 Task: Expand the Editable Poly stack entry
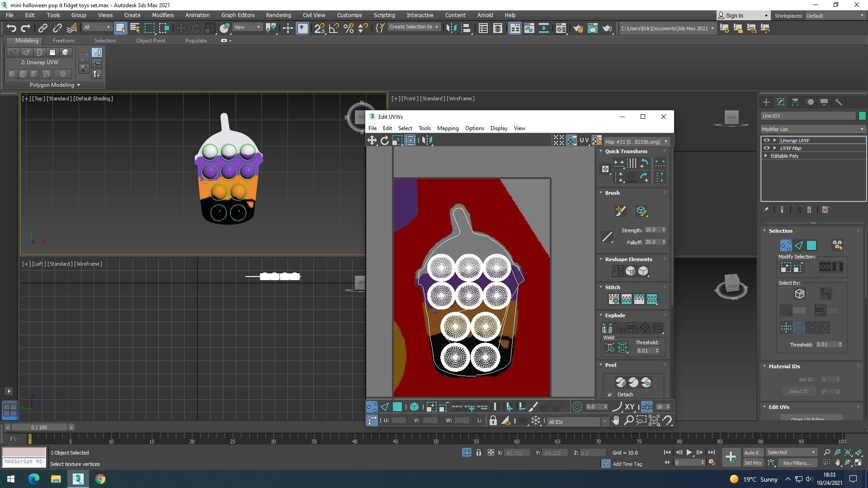[766, 156]
